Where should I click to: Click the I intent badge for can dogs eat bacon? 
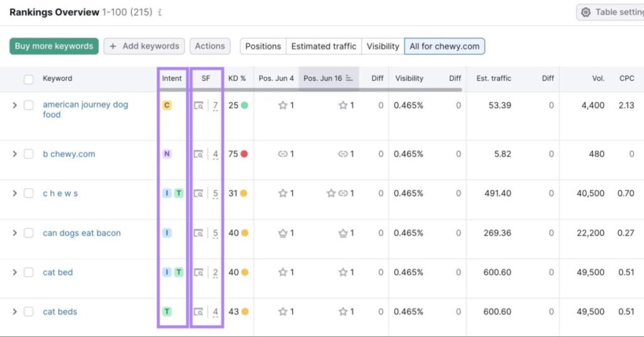click(167, 233)
